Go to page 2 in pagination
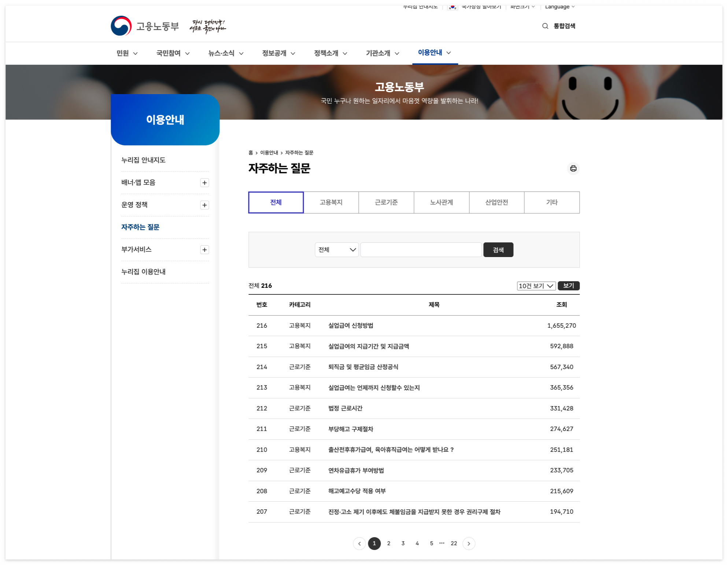Screen dimensions: 728x565 [x=388, y=543]
